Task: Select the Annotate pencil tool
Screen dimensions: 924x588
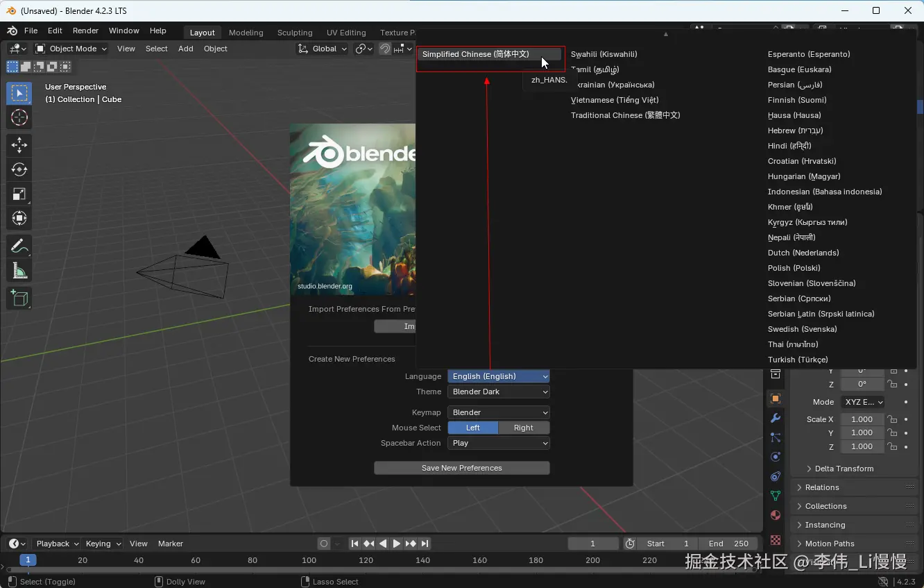Action: point(19,246)
